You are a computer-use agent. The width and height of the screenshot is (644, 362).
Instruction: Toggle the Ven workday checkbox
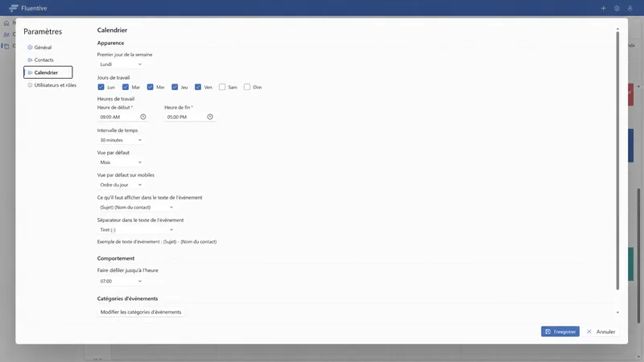click(198, 87)
